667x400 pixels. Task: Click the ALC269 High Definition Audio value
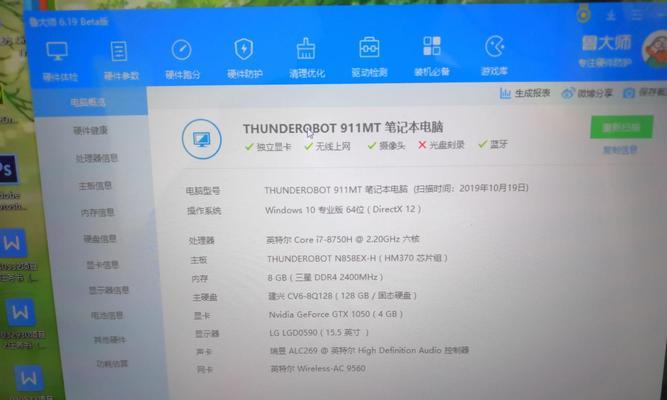pyautogui.click(x=369, y=351)
